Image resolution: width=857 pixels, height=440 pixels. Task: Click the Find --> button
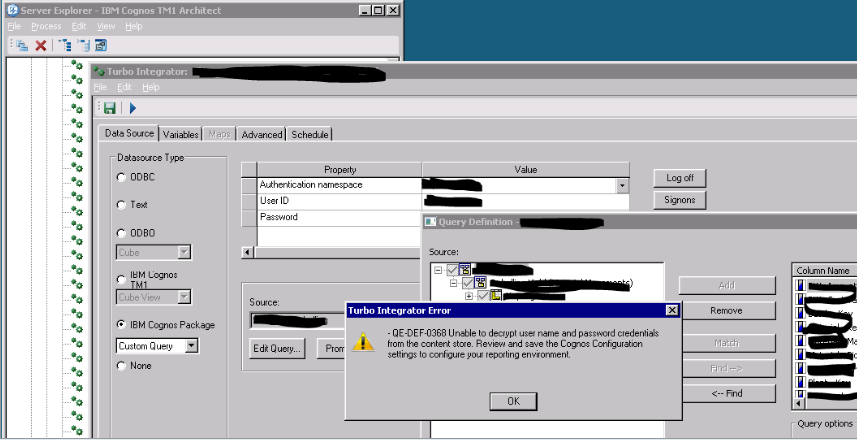(x=726, y=368)
